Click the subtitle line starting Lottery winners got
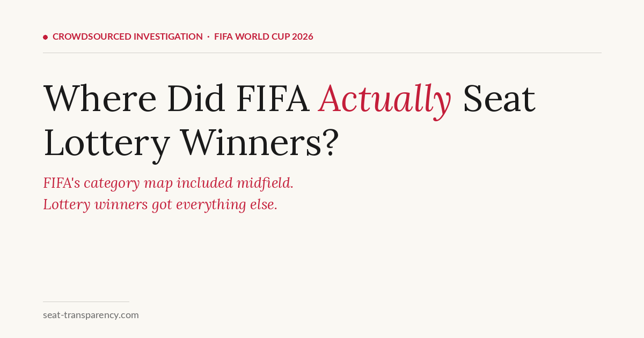The image size is (644, 338). click(160, 204)
